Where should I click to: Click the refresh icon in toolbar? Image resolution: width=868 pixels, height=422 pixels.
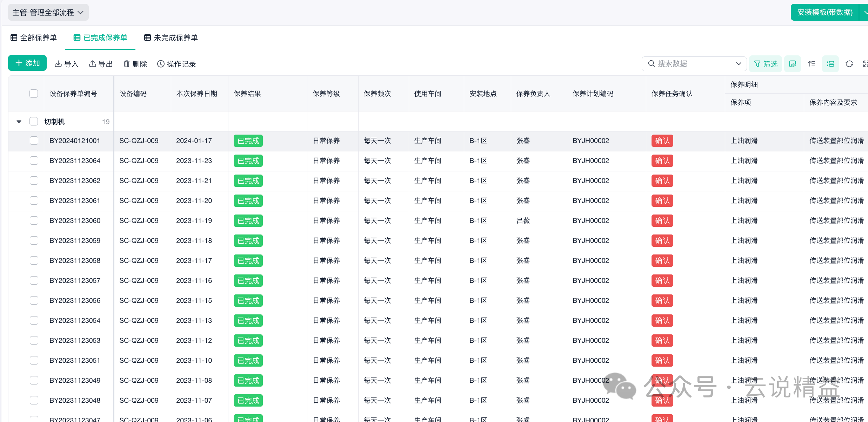pyautogui.click(x=849, y=64)
